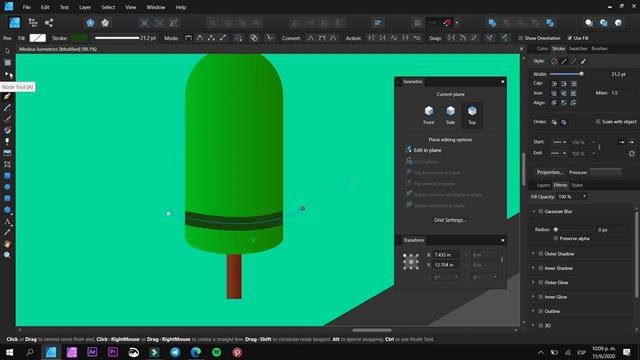This screenshot has width=640, height=360.
Task: Select the Pen tool in left toolbar
Action: coord(7,96)
